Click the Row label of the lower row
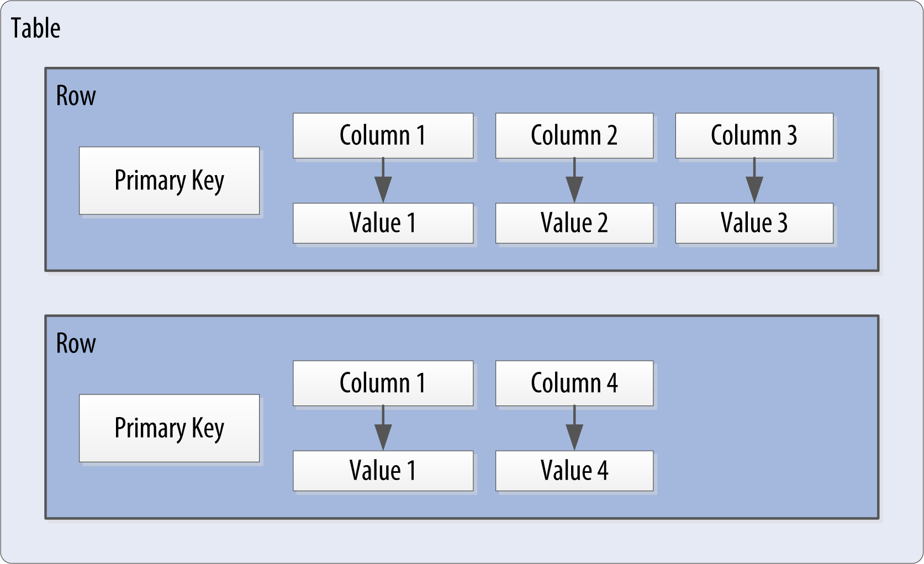This screenshot has height=564, width=924. click(76, 344)
